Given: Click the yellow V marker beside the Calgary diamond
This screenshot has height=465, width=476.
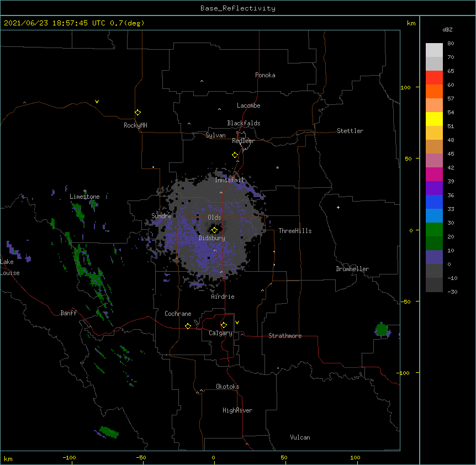Looking at the screenshot, I should click(x=237, y=323).
